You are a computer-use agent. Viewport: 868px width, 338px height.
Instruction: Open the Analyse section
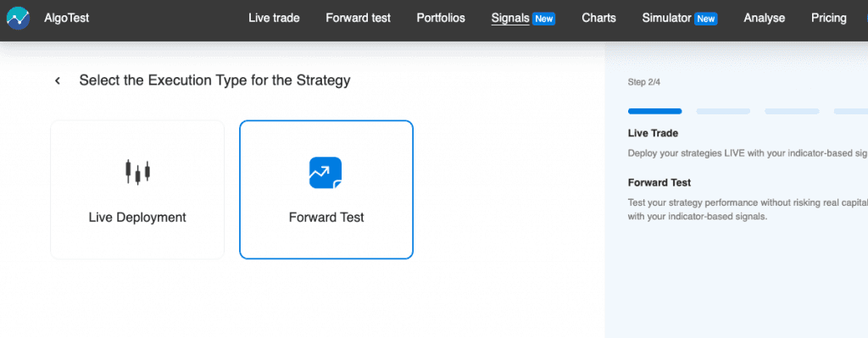pos(765,19)
